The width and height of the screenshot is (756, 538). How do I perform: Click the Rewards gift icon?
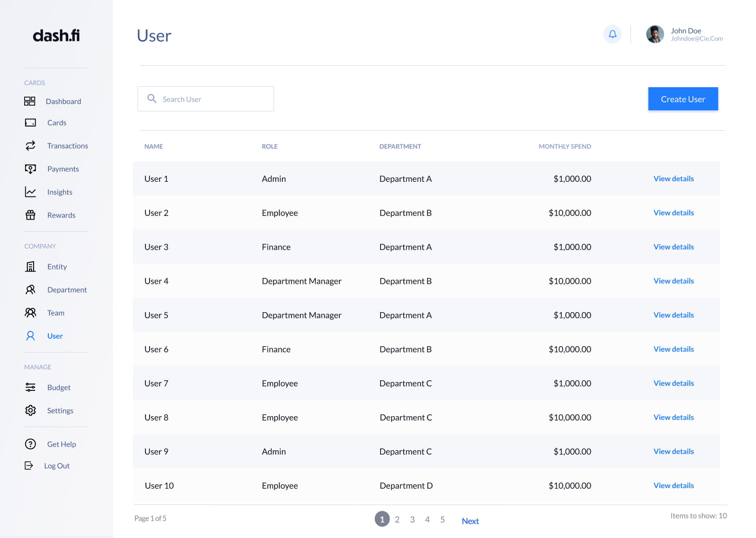[30, 215]
